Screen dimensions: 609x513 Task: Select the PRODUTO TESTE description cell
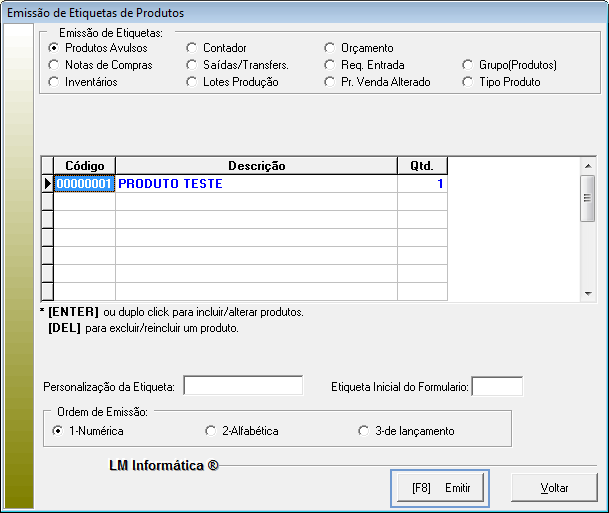click(256, 184)
